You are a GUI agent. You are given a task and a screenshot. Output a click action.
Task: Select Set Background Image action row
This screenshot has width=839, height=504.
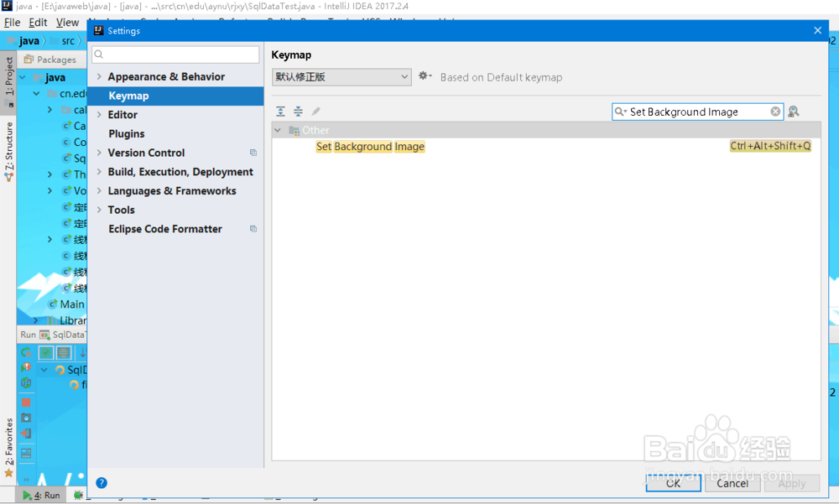point(546,146)
